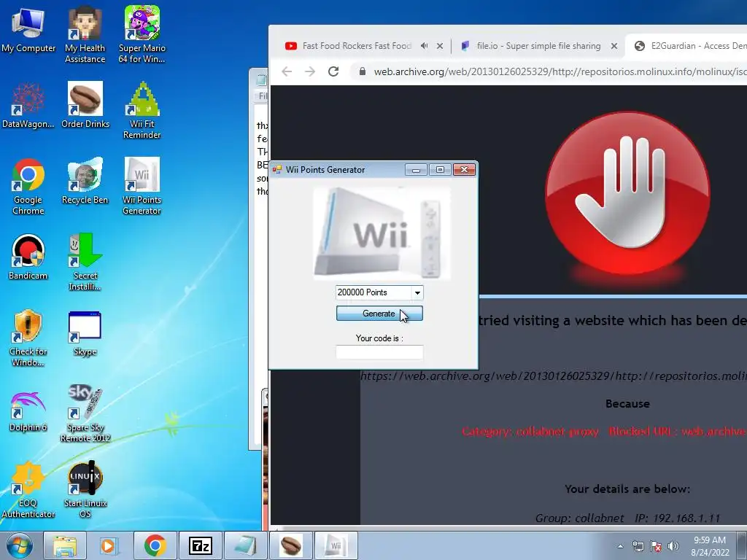The height and width of the screenshot is (560, 747).
Task: Click the 'Your details are below:' heading
Action: click(627, 489)
